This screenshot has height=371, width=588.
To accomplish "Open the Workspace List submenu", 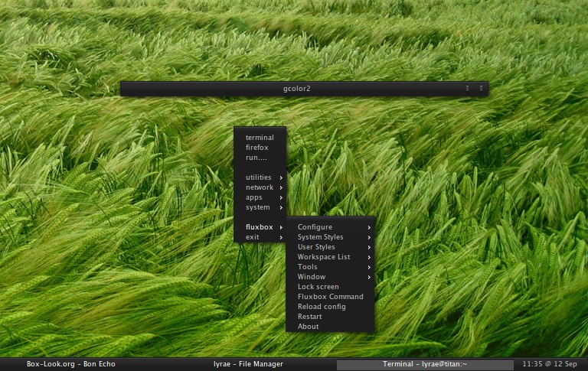I will 331,257.
